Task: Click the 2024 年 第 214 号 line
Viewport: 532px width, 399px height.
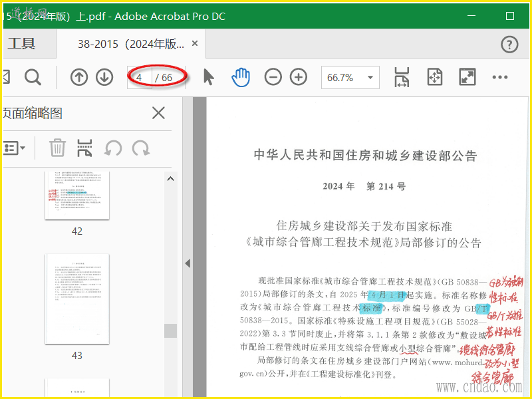Action: click(364, 186)
